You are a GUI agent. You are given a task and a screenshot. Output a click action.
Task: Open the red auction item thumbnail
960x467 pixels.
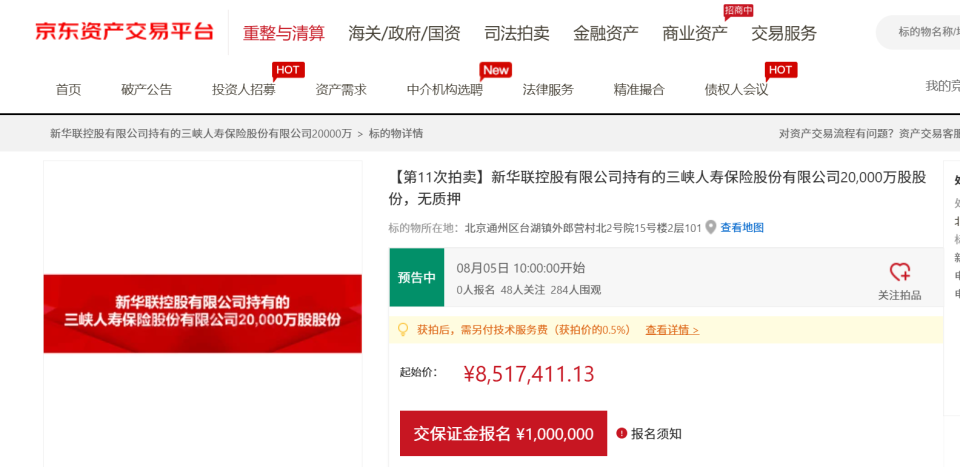click(203, 313)
